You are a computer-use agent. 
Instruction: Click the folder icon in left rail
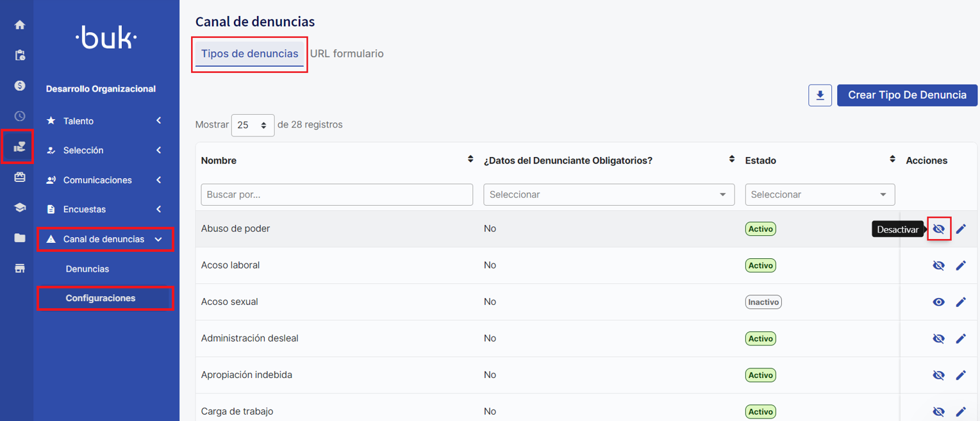(x=20, y=238)
